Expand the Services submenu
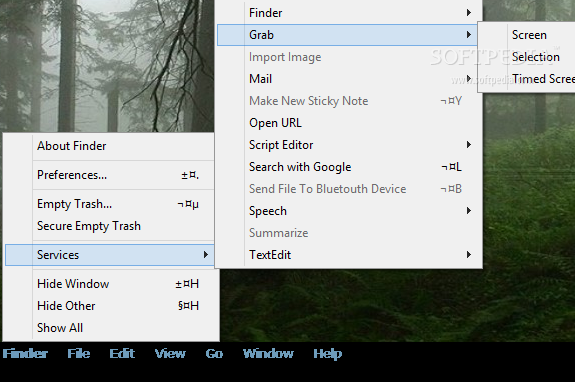Screen dimensions: 575x382 (x=109, y=255)
